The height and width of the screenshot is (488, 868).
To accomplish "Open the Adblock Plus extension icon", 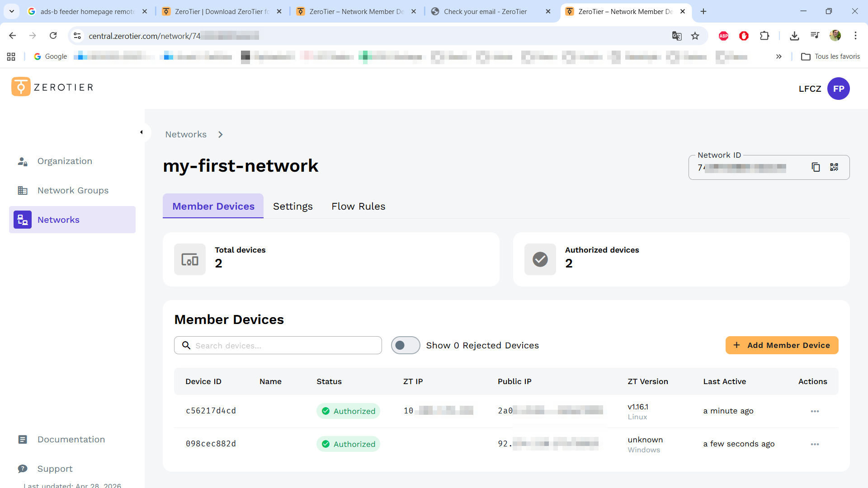I will pyautogui.click(x=724, y=36).
